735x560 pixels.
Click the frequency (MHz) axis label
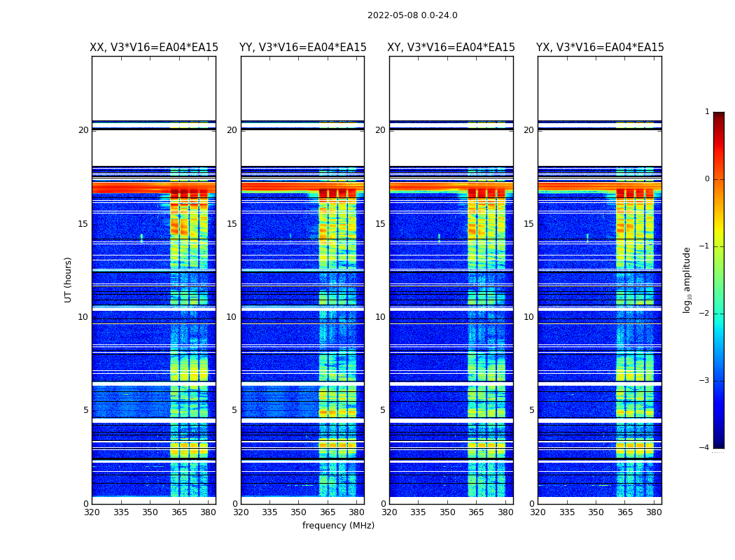click(338, 526)
